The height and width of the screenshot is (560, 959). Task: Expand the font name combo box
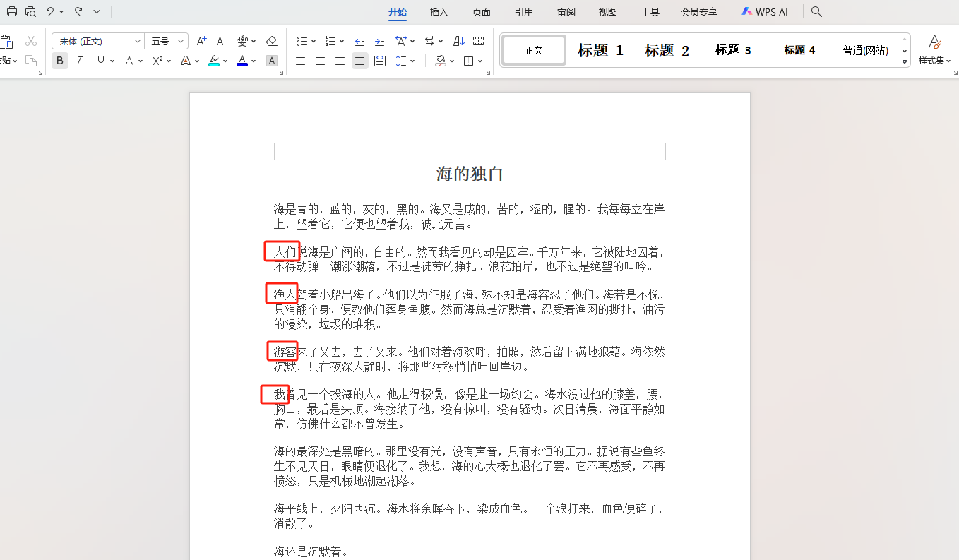(x=138, y=41)
